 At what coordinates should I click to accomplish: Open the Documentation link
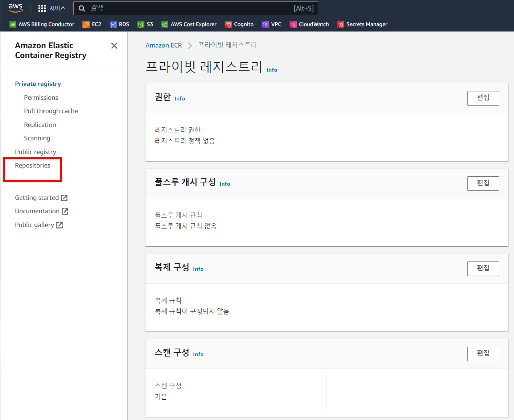point(37,211)
